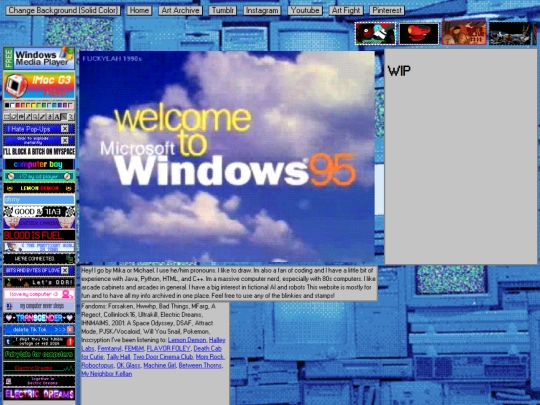The image size is (540, 405).
Task: Click the blinkie below Blood Is Fuel
Action: pos(39,247)
